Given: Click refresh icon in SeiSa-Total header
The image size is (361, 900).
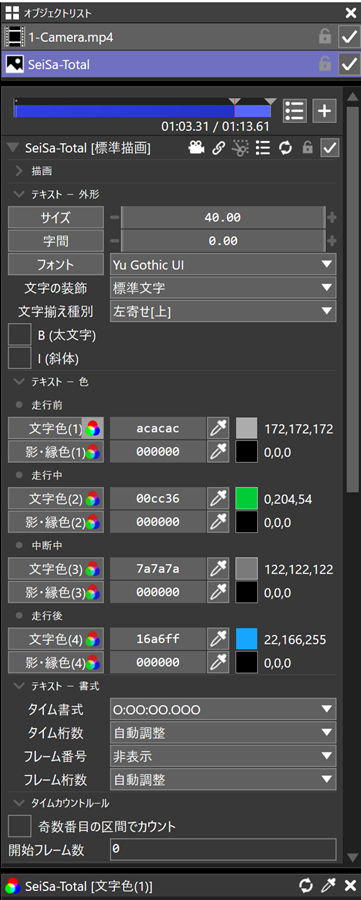Looking at the screenshot, I should 285,148.
